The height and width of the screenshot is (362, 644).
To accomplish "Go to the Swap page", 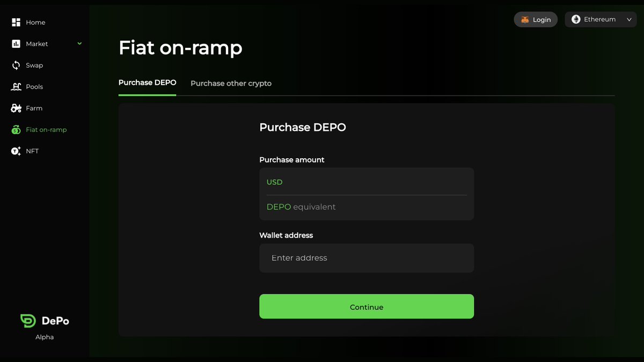I will click(x=34, y=65).
